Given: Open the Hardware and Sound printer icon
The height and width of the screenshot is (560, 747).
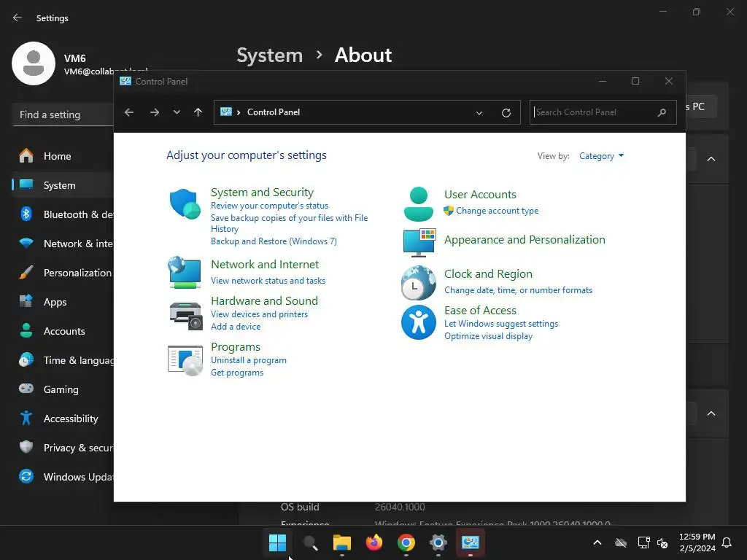Looking at the screenshot, I should pyautogui.click(x=185, y=316).
